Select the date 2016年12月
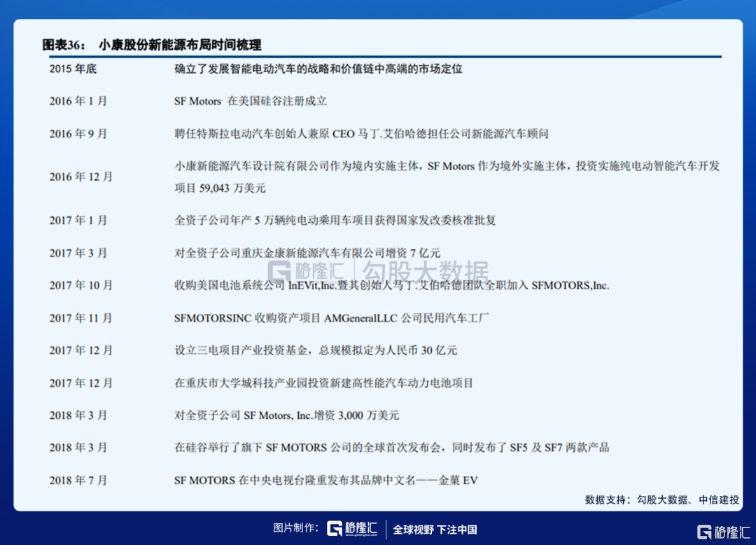 pos(81,177)
